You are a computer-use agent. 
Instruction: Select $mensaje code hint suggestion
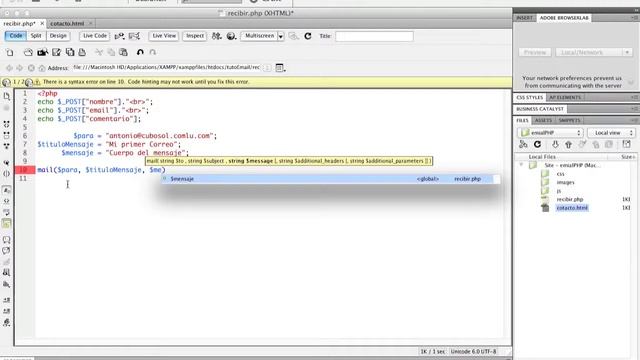coord(327,179)
